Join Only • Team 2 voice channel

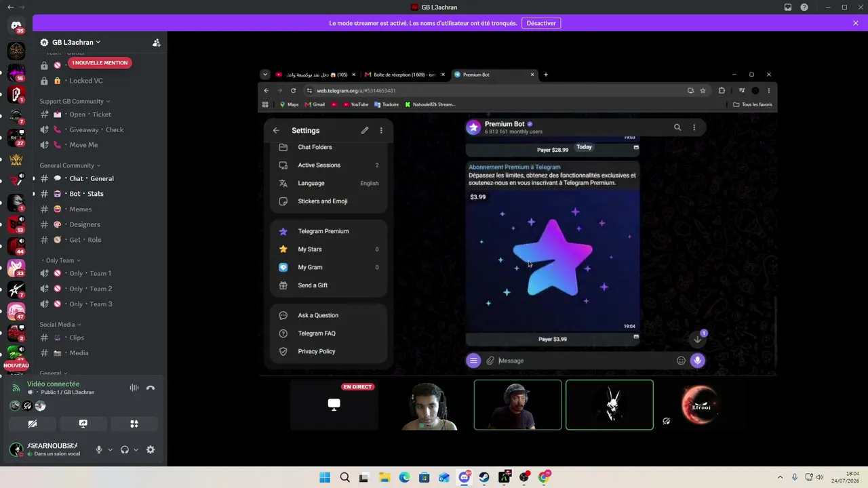coord(99,289)
